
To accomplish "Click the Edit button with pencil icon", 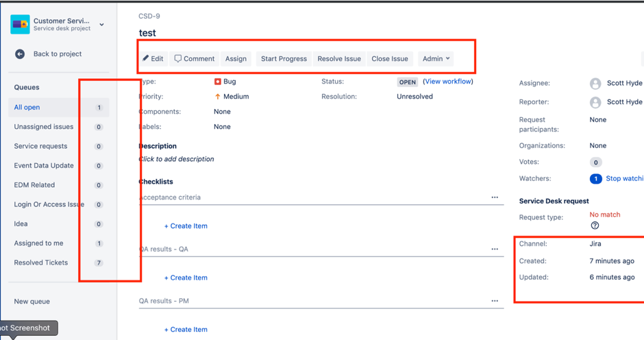I will [x=153, y=59].
